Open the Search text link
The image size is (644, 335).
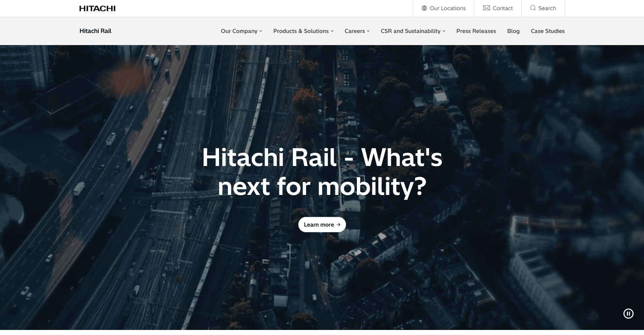tap(547, 8)
